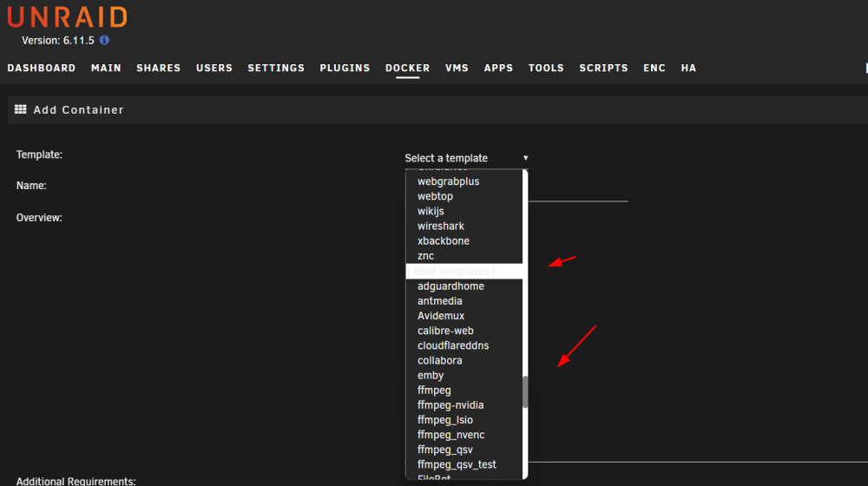Select antmedia user template

[464, 301]
